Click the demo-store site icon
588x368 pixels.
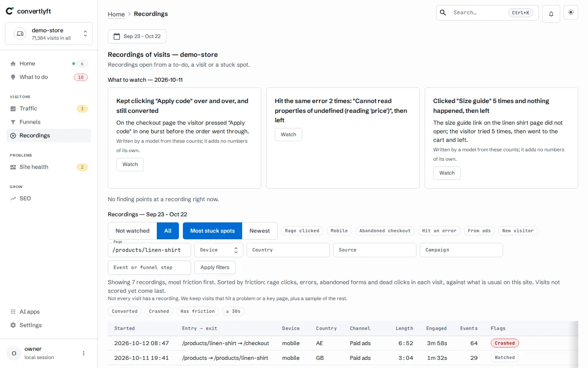point(20,34)
